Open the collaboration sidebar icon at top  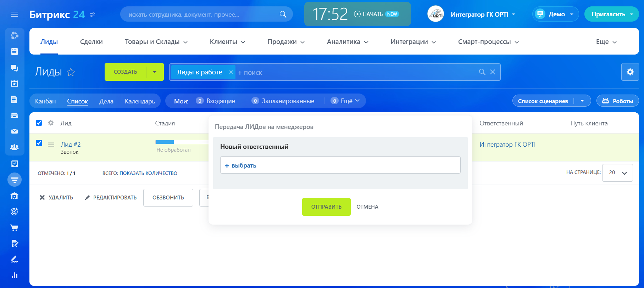click(15, 35)
